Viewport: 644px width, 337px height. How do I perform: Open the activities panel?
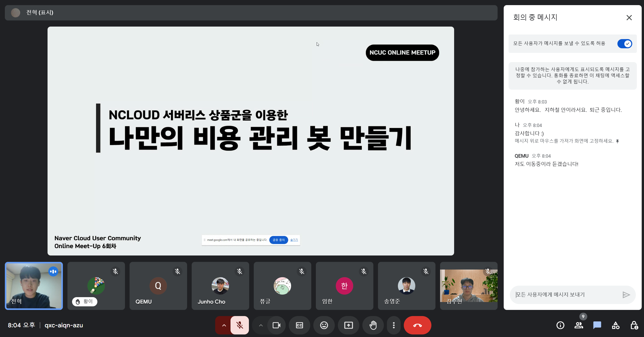point(616,325)
